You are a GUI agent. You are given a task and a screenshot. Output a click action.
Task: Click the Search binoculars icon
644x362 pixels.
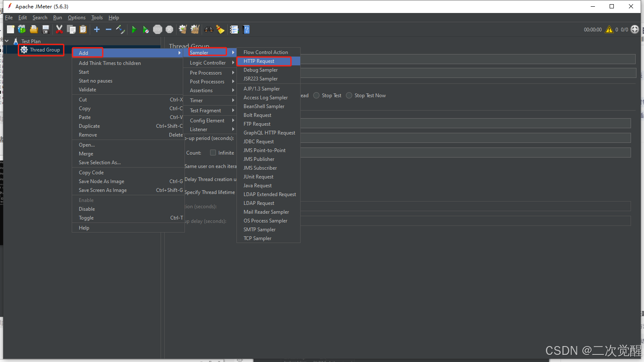(208, 29)
